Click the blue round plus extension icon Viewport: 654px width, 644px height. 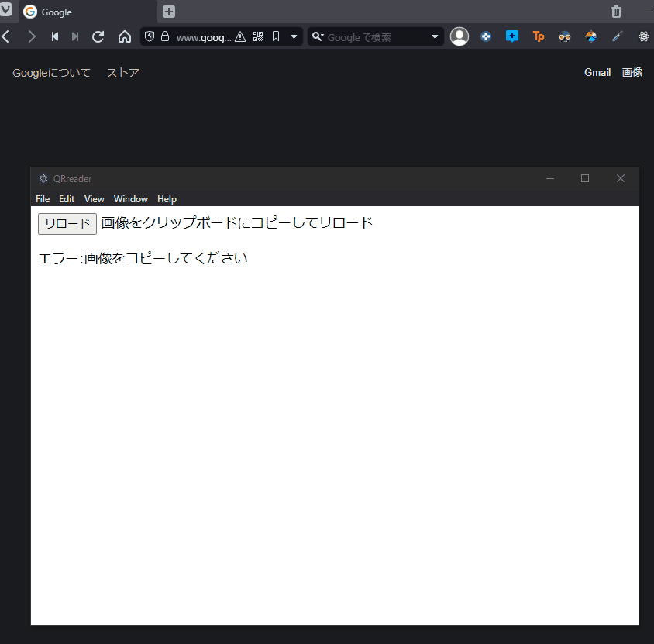(x=486, y=36)
